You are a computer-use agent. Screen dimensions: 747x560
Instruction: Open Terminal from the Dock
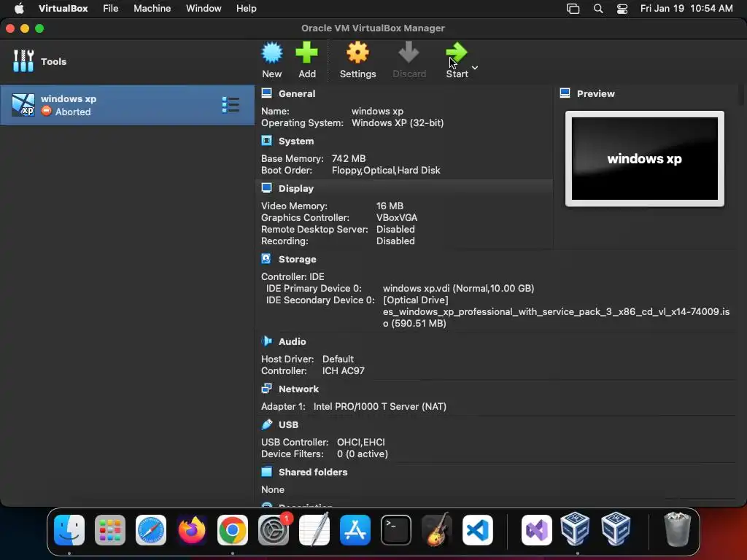tap(396, 529)
